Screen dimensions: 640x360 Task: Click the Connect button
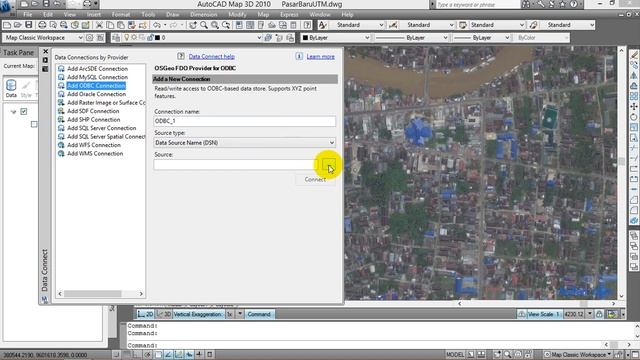pyautogui.click(x=315, y=180)
